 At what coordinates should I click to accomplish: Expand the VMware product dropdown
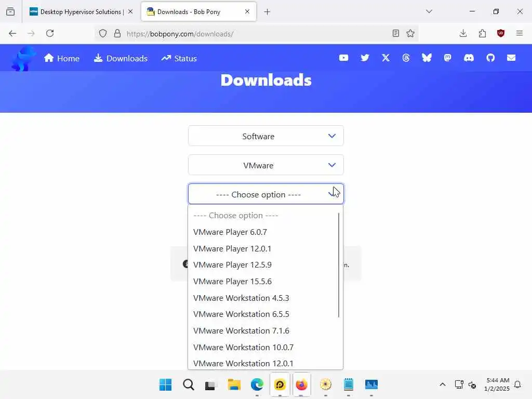(265, 165)
